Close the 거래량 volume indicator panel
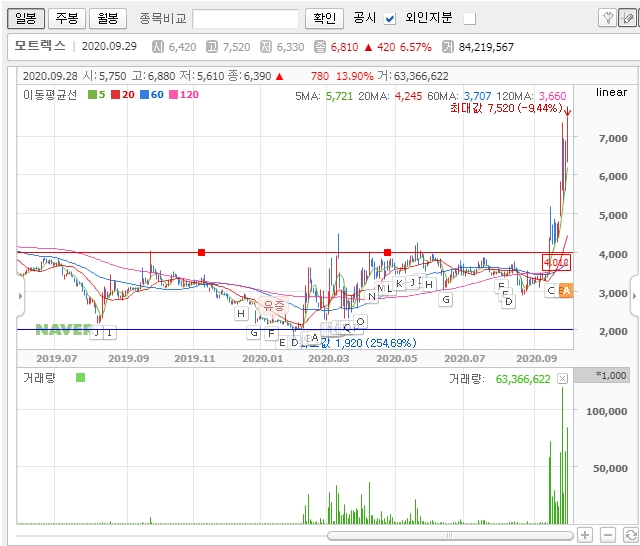The width and height of the screenshot is (640, 546). 562,379
